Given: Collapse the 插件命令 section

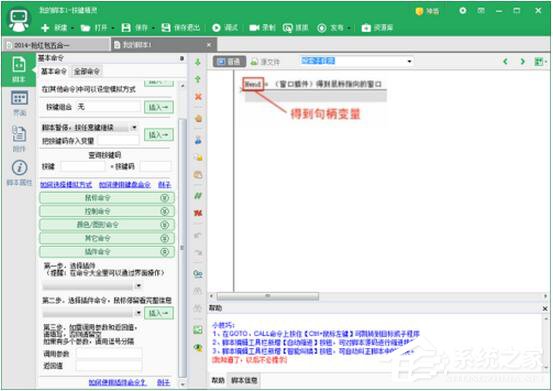Looking at the screenshot, I should click(107, 252).
